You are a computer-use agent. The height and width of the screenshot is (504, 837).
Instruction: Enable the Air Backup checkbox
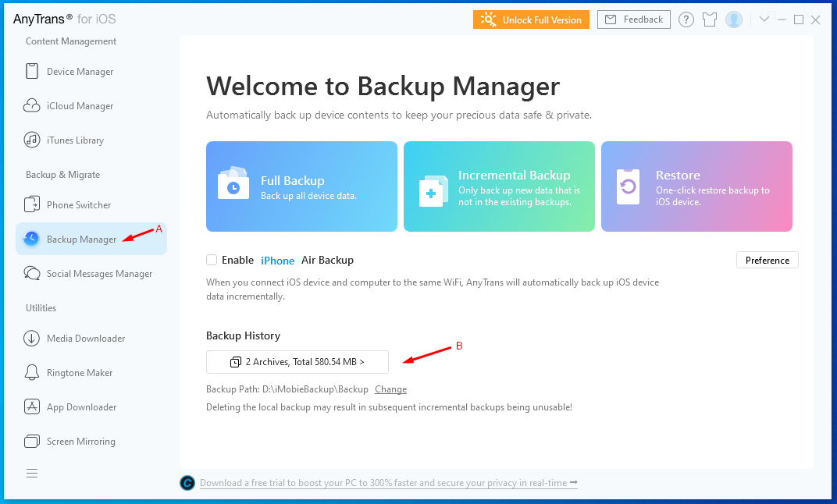(212, 260)
